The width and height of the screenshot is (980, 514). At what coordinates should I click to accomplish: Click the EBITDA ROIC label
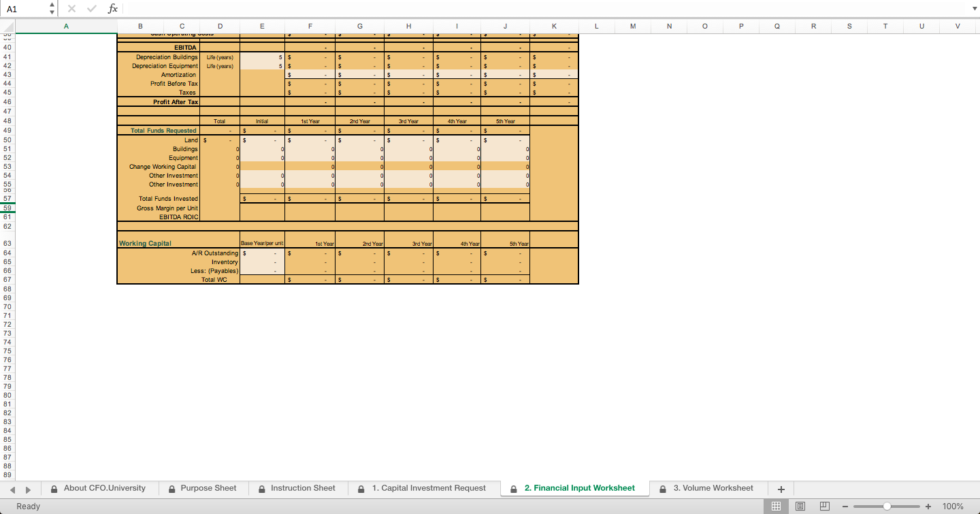179,217
